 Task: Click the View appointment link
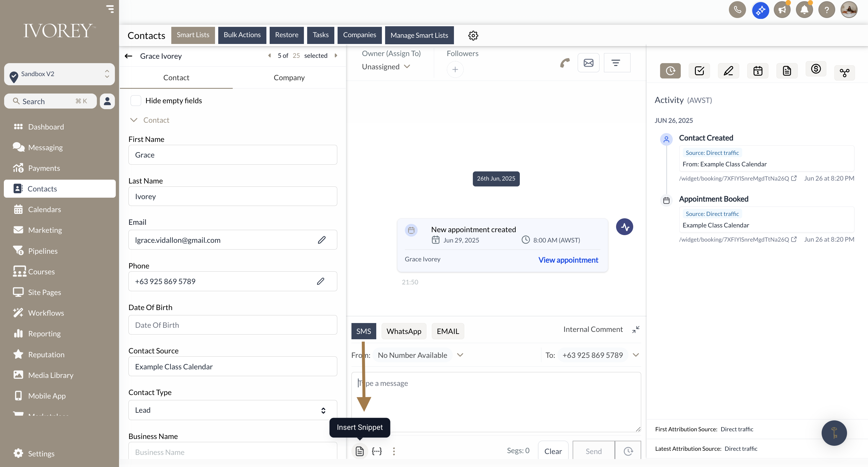pos(568,260)
